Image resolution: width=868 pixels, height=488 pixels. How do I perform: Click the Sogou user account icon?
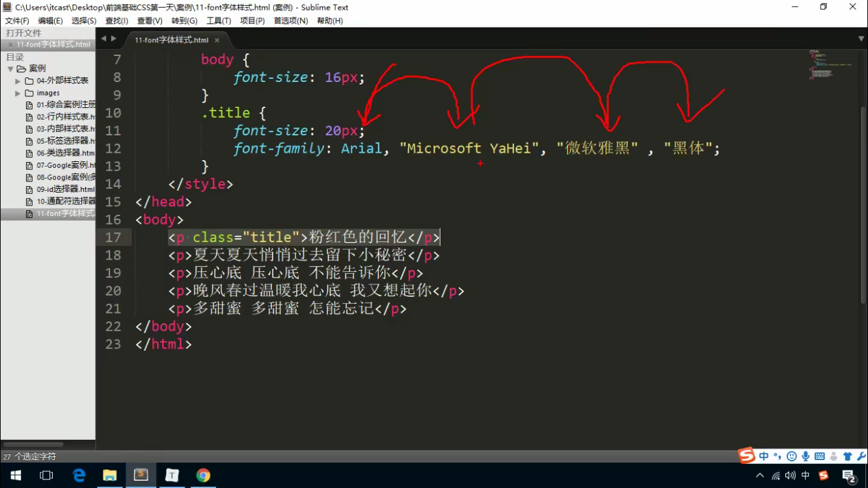[834, 457]
